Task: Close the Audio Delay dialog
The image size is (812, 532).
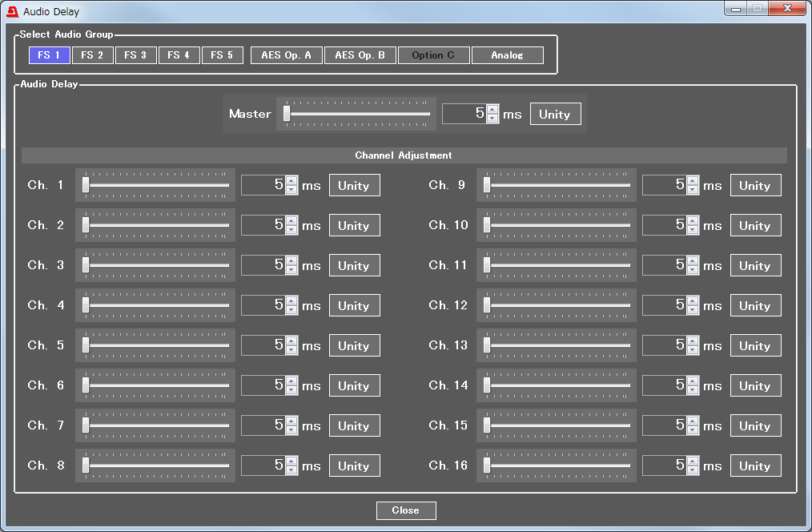Action: click(405, 510)
